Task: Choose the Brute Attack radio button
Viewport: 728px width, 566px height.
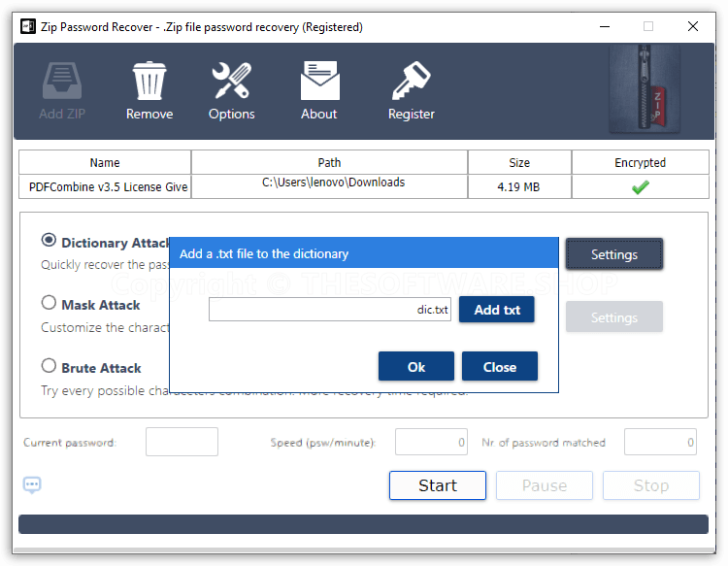Action: click(x=49, y=366)
